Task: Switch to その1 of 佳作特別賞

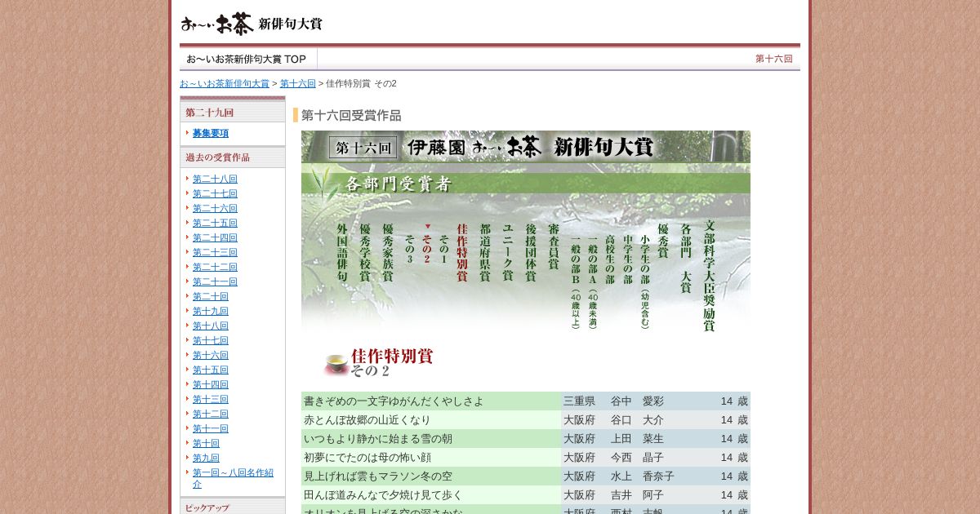Action: [443, 248]
